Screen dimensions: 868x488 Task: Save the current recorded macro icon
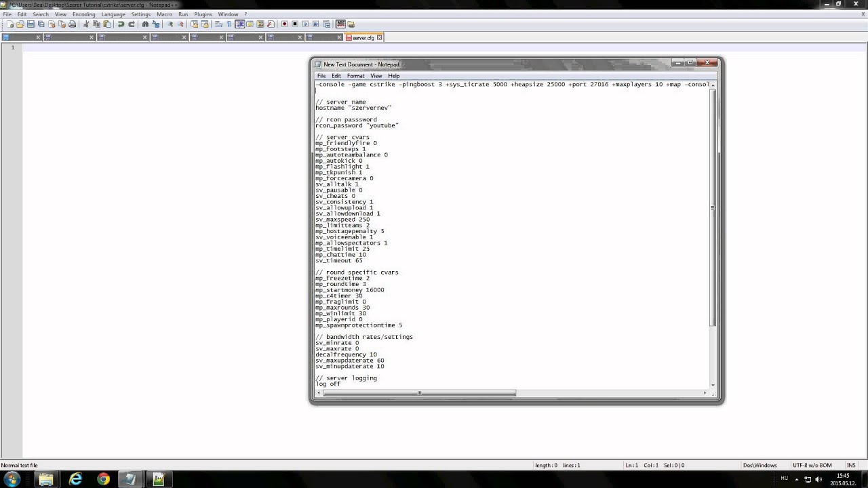[x=326, y=24]
